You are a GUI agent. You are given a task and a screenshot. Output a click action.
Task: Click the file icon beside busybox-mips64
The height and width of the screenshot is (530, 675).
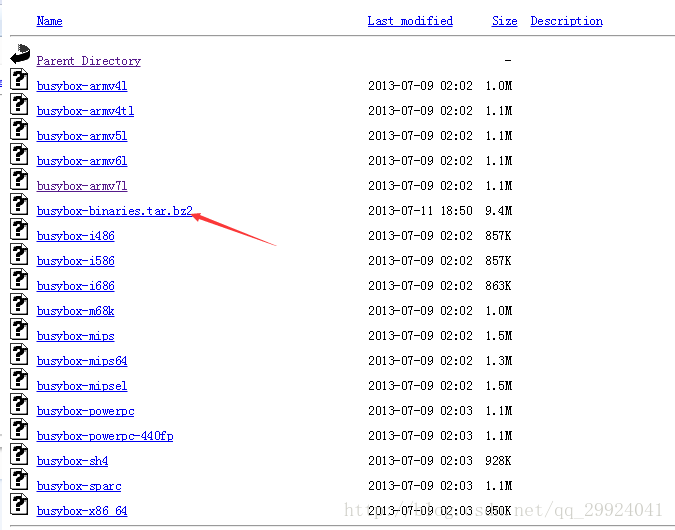(x=19, y=354)
